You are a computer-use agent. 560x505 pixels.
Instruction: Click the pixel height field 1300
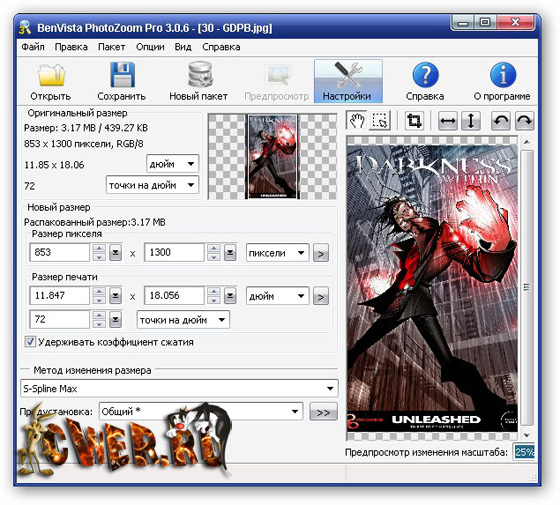click(x=174, y=252)
